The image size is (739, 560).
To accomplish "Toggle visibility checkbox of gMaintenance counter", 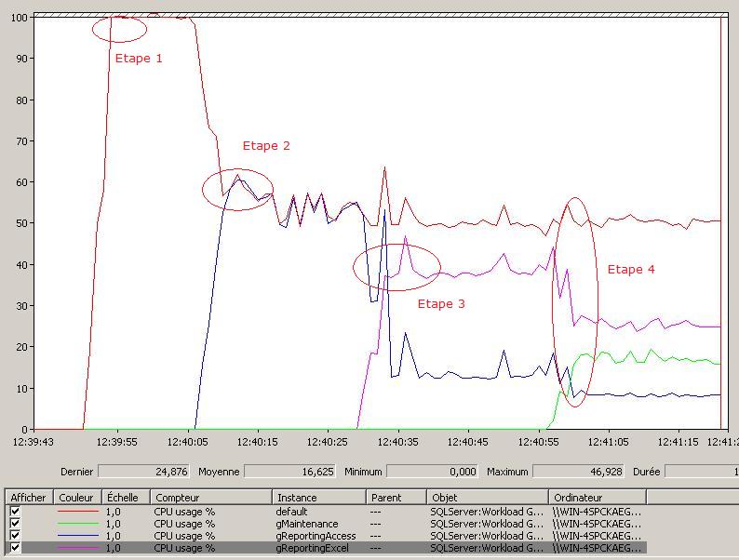I will click(x=15, y=524).
